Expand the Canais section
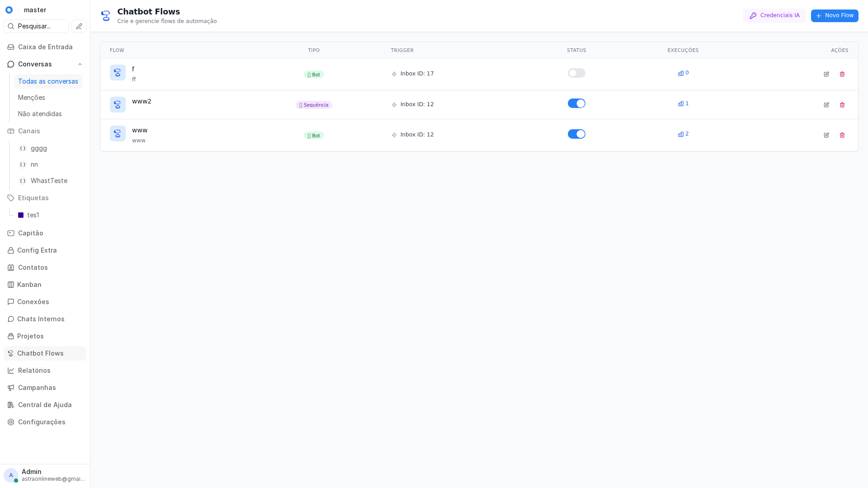 (x=29, y=131)
